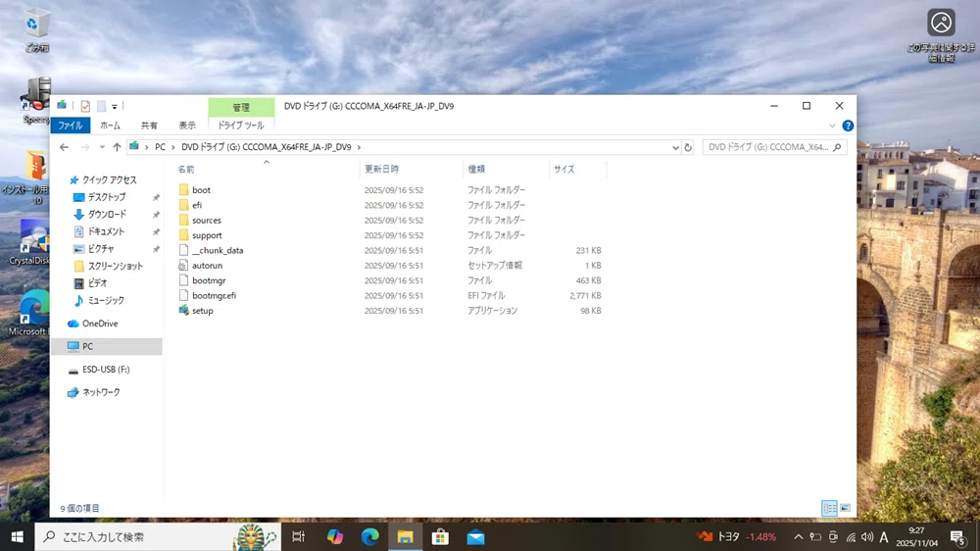Expand chevron after PC in address bar
980x551 pixels.
pyautogui.click(x=173, y=147)
